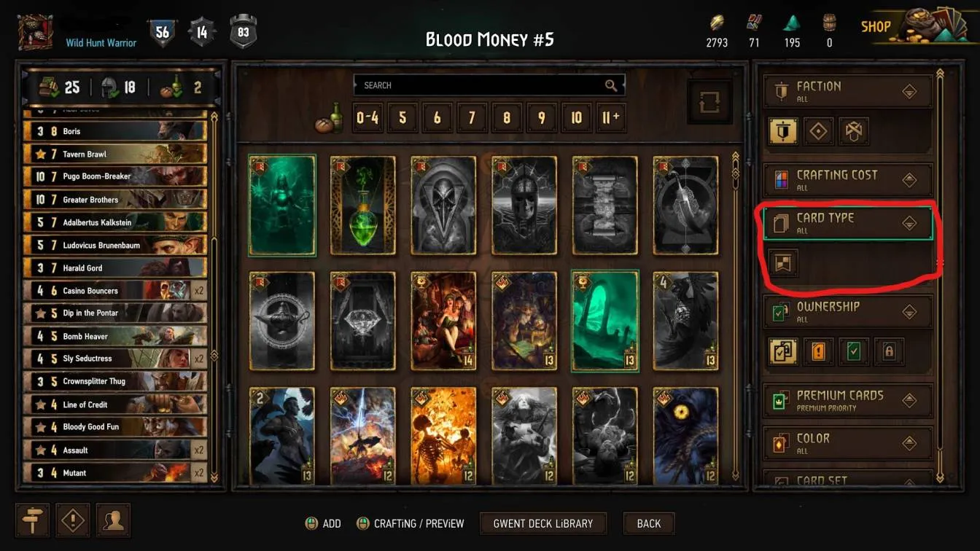The width and height of the screenshot is (980, 551).
Task: Select the crossed axes faction icon
Action: pos(853,131)
